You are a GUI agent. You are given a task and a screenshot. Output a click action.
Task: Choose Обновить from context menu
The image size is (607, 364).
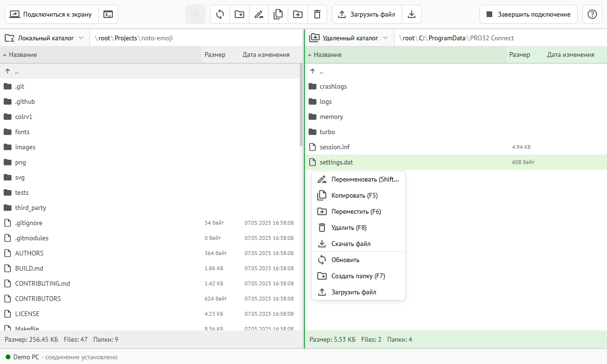[x=359, y=260]
